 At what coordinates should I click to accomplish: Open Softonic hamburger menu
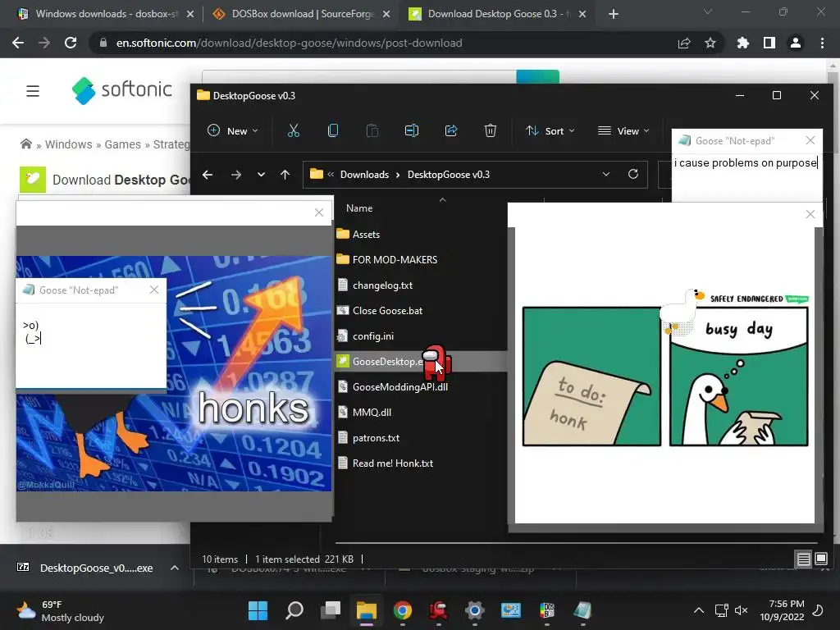click(33, 90)
